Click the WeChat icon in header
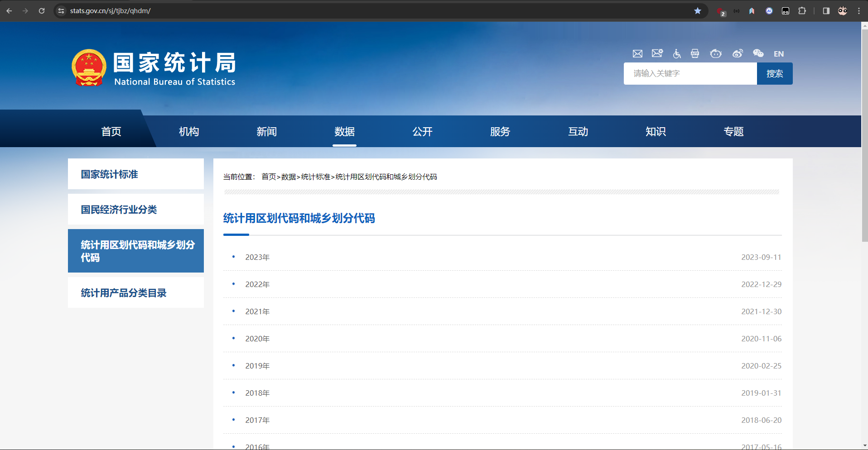Image resolution: width=868 pixels, height=450 pixels. [758, 54]
